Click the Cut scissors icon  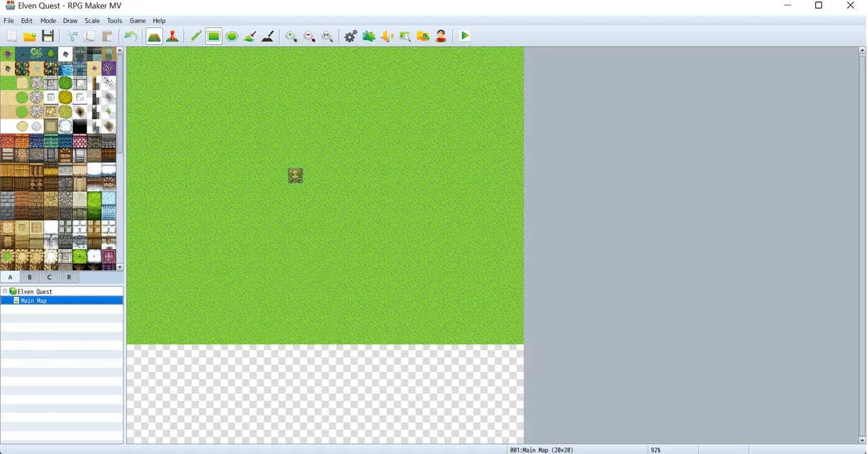[x=71, y=36]
